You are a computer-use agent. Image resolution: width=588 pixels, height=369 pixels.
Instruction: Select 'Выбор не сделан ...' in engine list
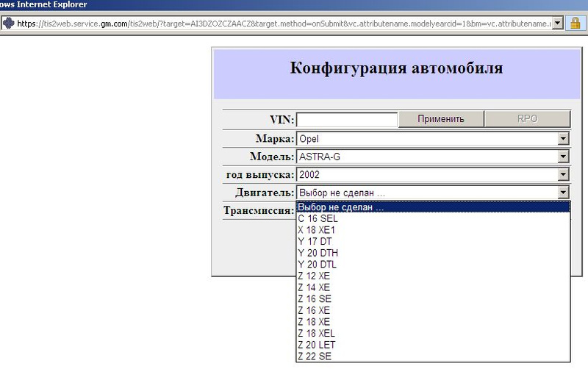tap(433, 207)
